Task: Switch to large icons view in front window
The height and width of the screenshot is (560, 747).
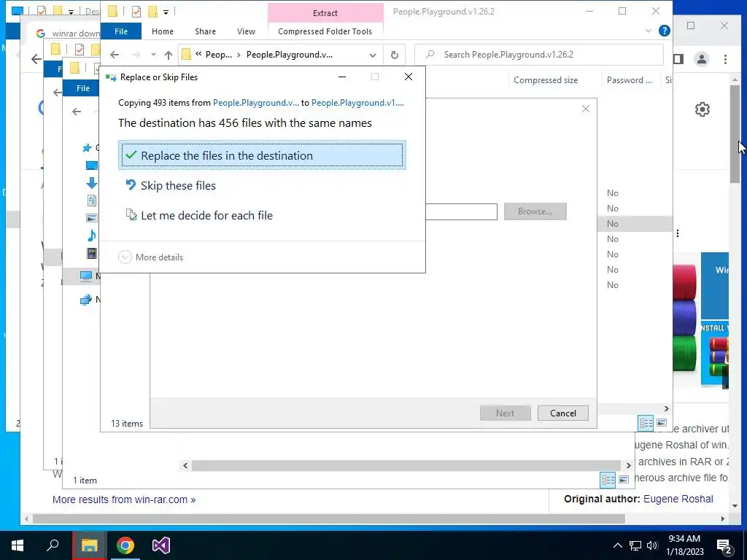Action: (x=662, y=423)
